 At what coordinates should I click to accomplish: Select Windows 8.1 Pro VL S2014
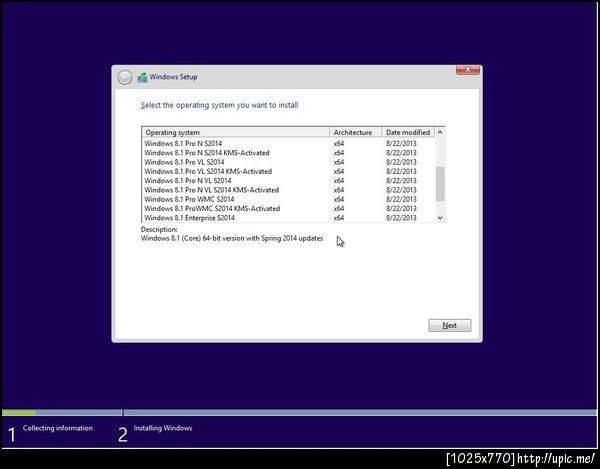pyautogui.click(x=289, y=162)
